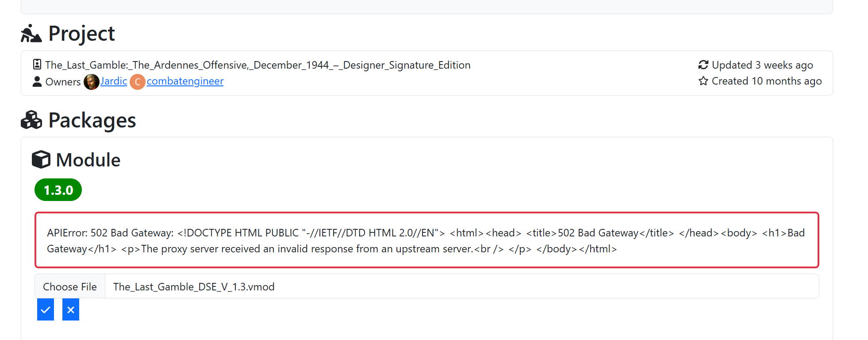
Task: Select the green 1.3.0 version badge
Action: [x=58, y=190]
